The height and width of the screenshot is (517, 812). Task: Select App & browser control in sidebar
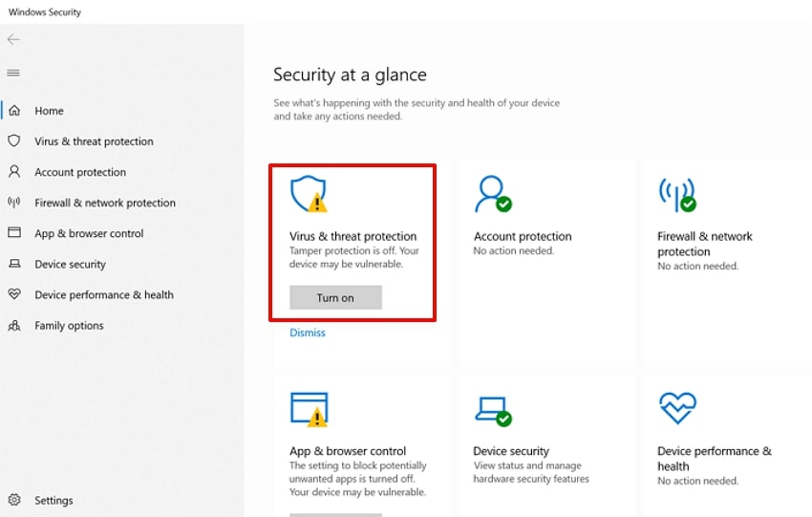tap(89, 233)
